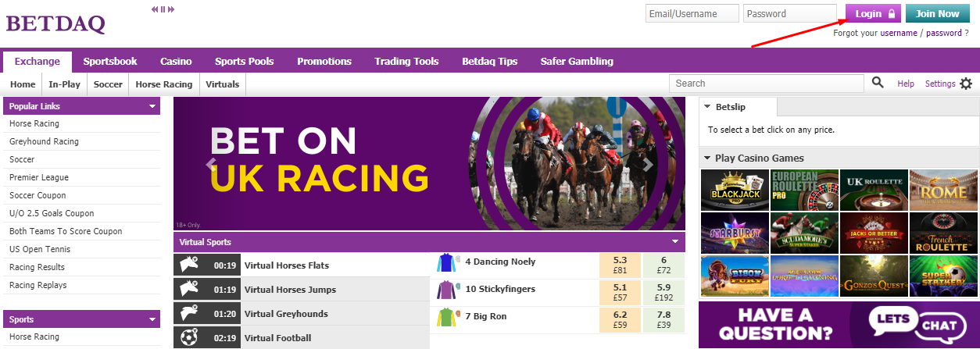This screenshot has width=980, height=349.
Task: Click the purple Login button
Action: [873, 13]
